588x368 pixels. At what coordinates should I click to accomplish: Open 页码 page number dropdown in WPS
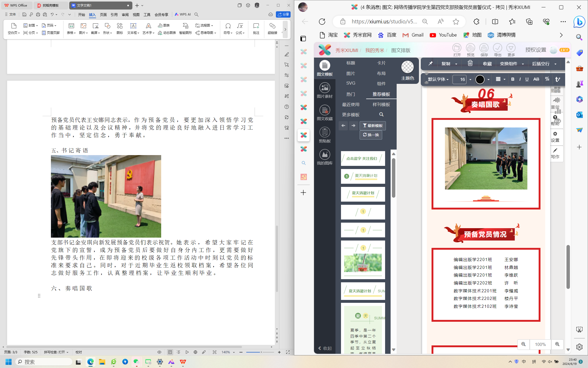click(49, 25)
